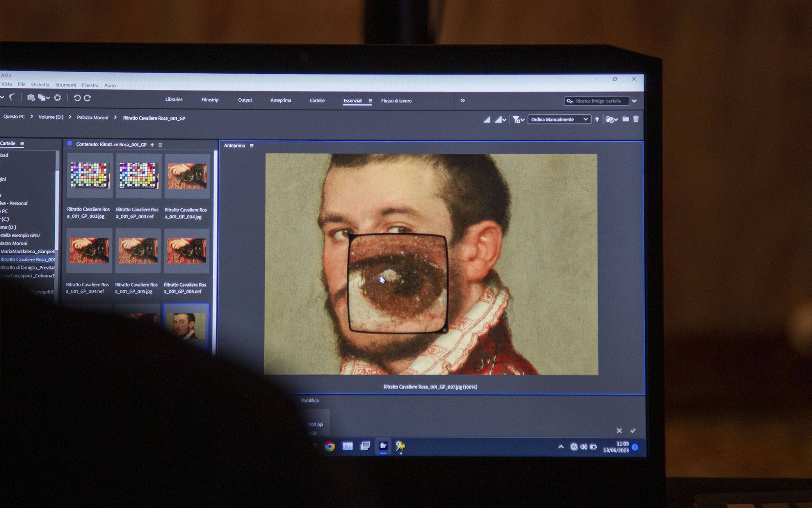Rotate image 90° counterclockwise
This screenshot has height=508, width=812.
[x=77, y=98]
